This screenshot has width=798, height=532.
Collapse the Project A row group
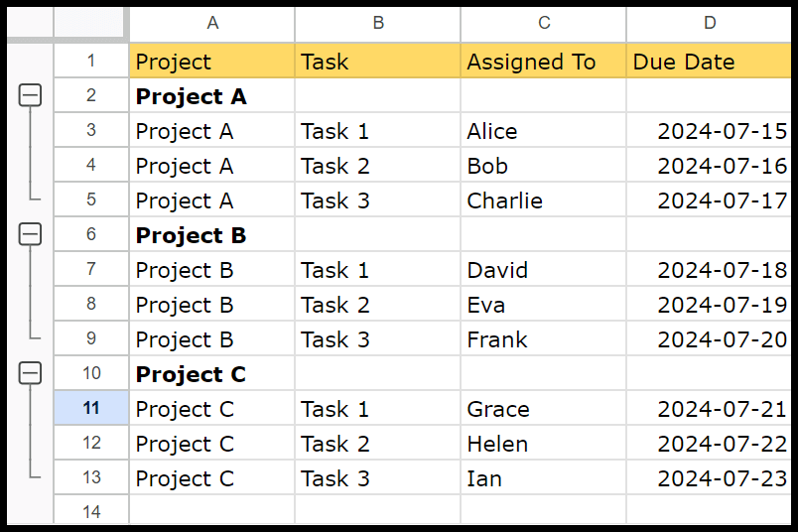30,95
